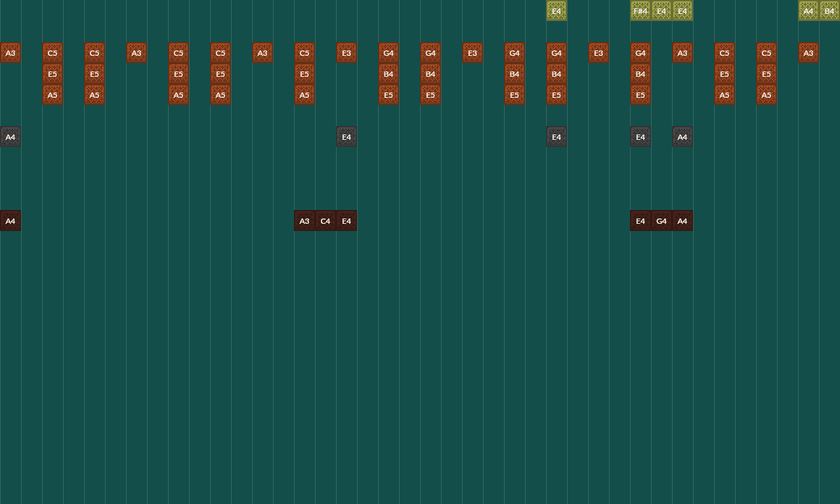
Task: Select the leftmost orange C5 note
Action: pyautogui.click(x=52, y=52)
